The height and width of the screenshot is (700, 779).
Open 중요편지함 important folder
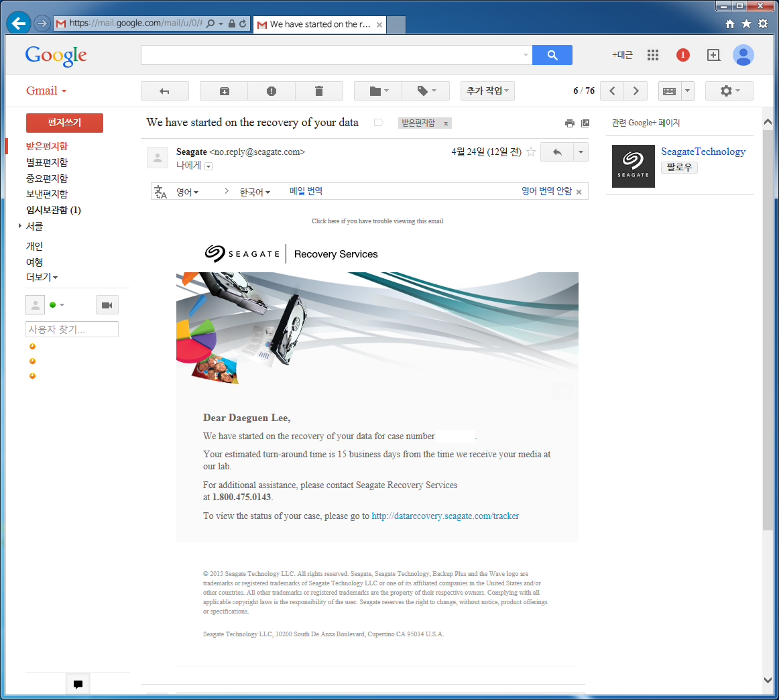coord(47,178)
